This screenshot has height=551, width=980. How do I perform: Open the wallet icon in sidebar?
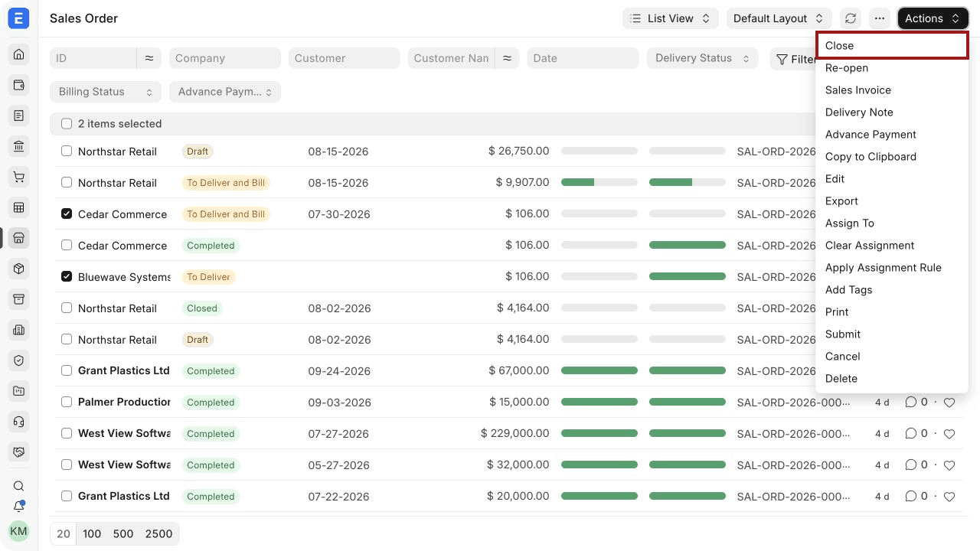(x=19, y=84)
